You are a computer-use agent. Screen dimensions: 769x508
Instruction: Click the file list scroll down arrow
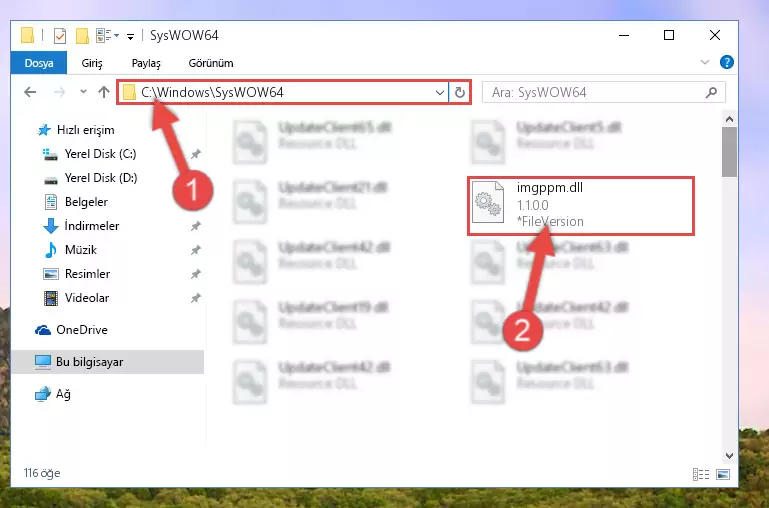(x=729, y=456)
